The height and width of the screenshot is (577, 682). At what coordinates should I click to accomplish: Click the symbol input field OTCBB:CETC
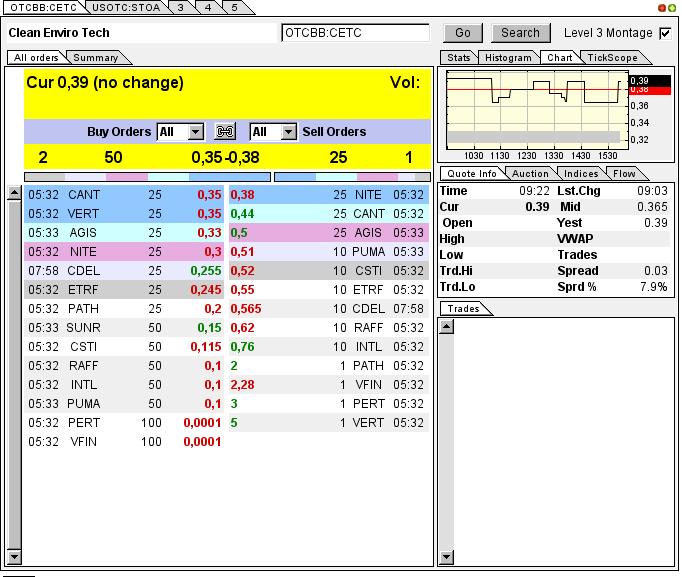click(355, 33)
